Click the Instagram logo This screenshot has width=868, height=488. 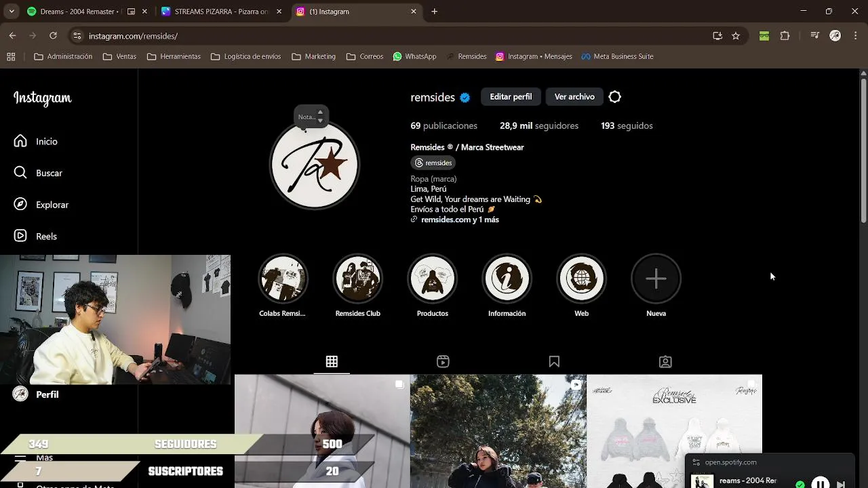[42, 98]
